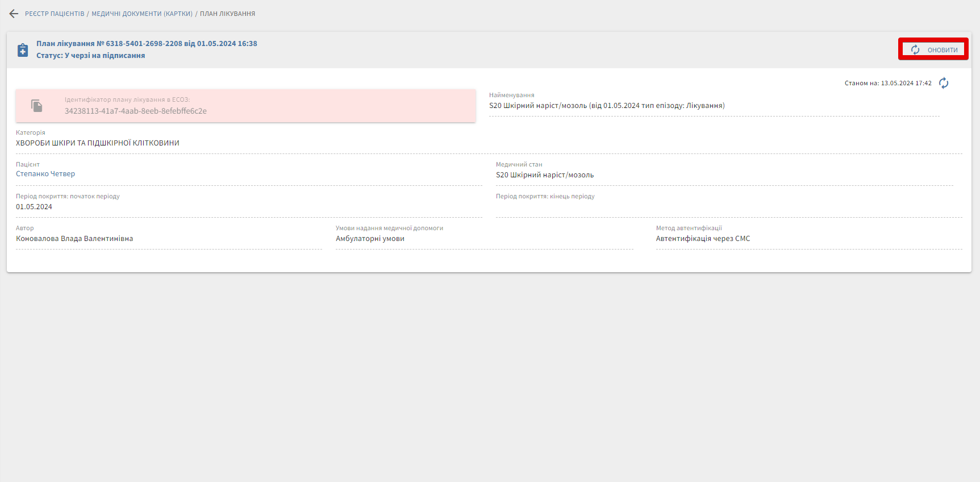
Task: Click the back arrow icon
Action: point(14,14)
